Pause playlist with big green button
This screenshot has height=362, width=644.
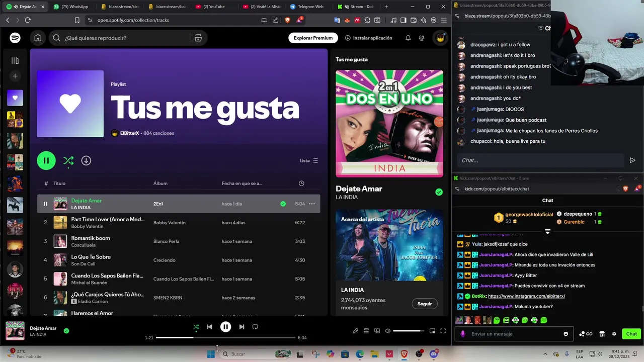point(46,160)
